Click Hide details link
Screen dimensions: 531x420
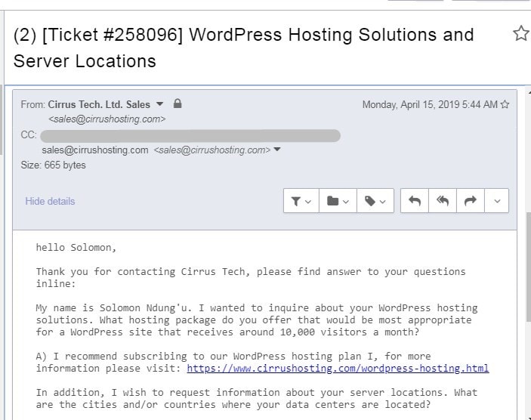click(x=50, y=201)
